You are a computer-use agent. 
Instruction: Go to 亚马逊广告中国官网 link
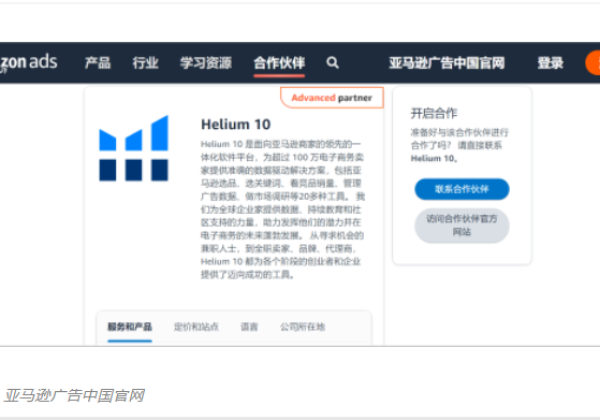pyautogui.click(x=447, y=63)
